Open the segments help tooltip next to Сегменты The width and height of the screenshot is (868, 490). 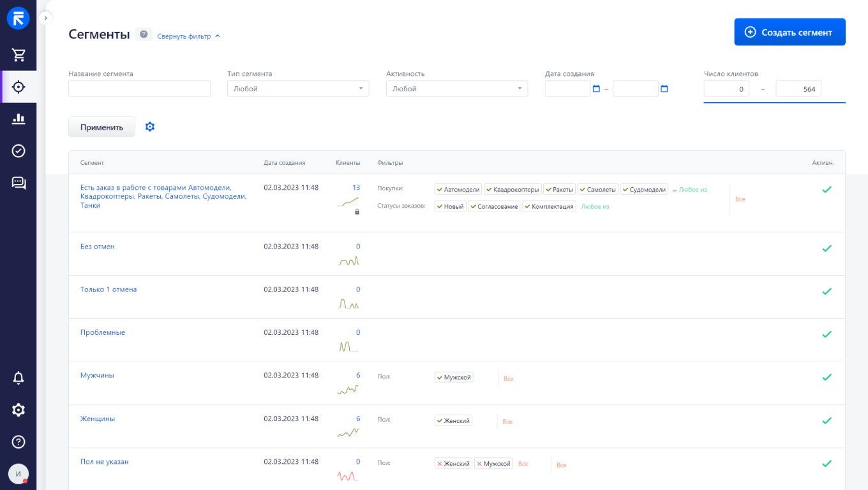(144, 34)
